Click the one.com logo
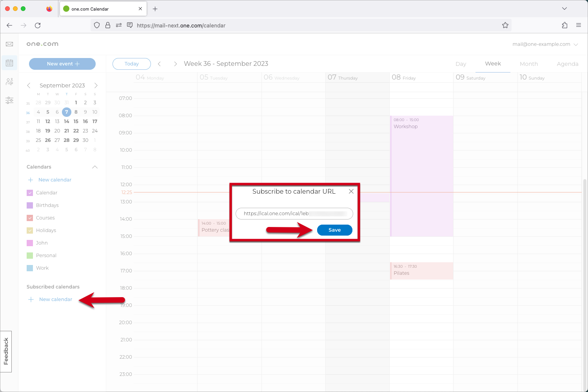 point(42,44)
